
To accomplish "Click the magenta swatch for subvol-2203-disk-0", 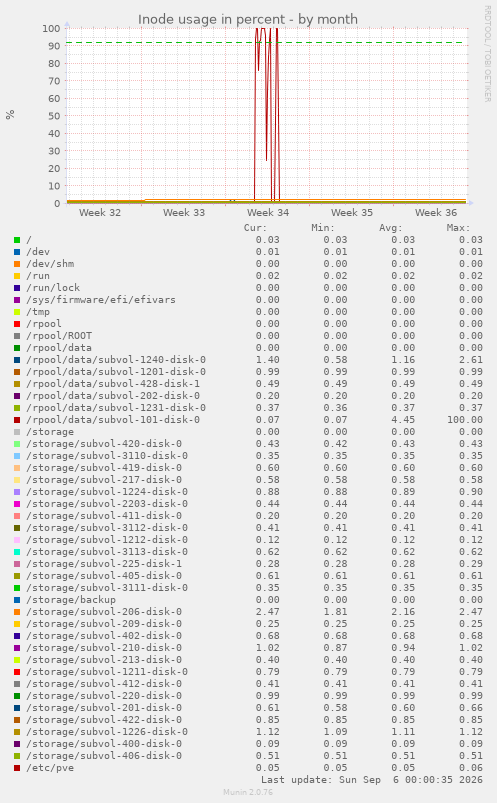I will point(17,504).
